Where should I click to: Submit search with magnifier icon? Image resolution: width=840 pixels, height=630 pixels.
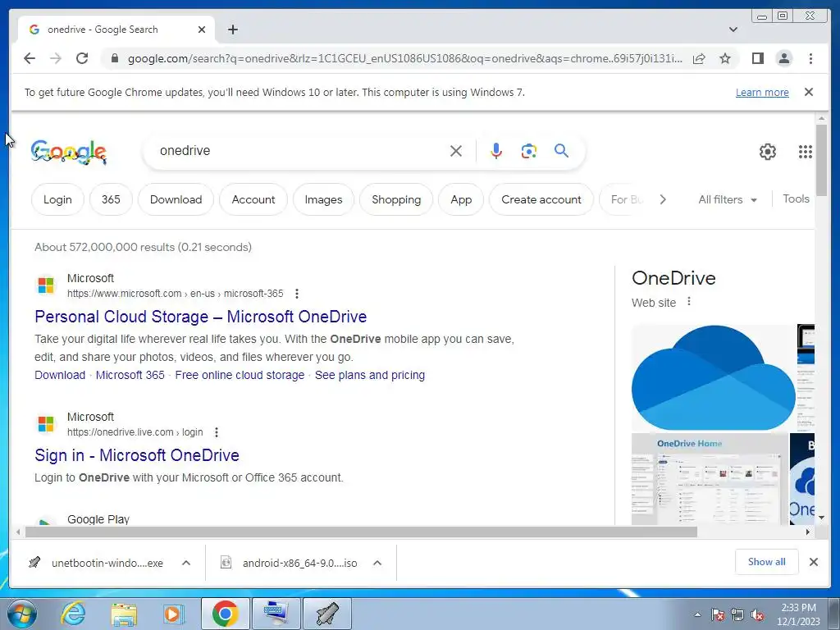561,151
